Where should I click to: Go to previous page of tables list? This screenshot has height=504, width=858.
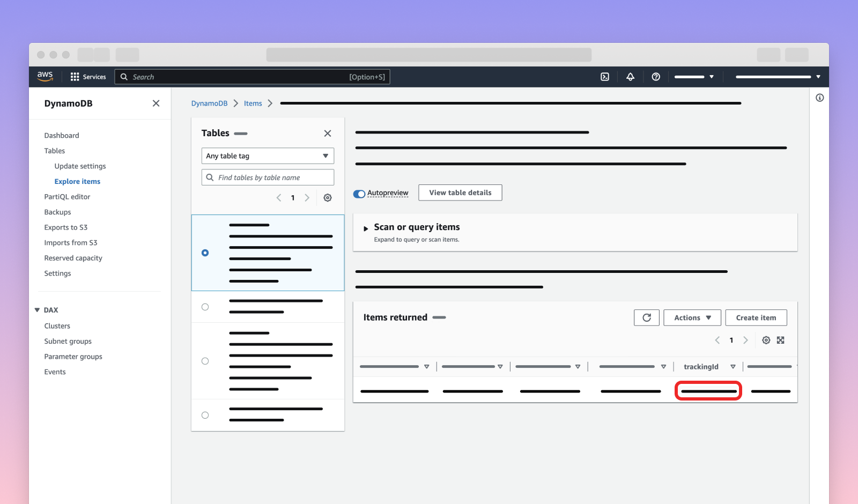click(x=279, y=198)
